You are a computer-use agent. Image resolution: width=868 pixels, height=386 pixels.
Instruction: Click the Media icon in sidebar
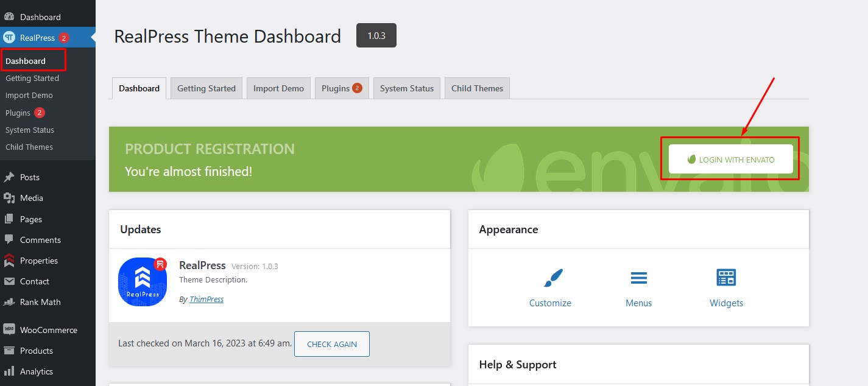coord(9,198)
